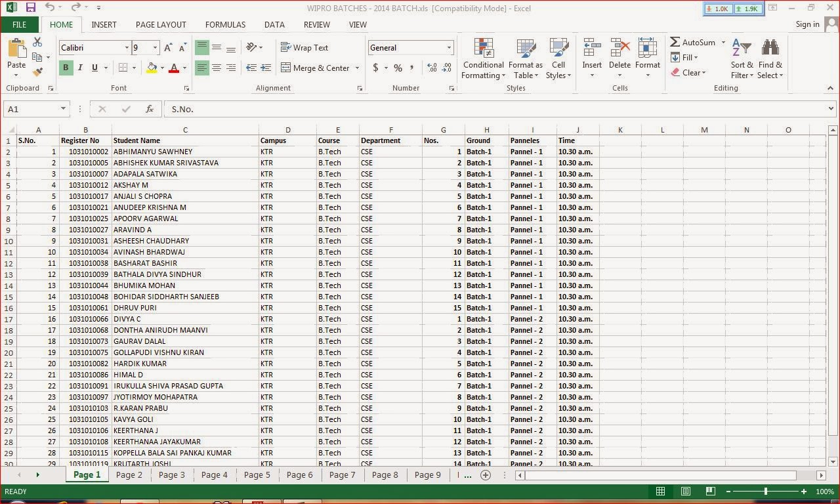This screenshot has height=504, width=840.
Task: Switch to Page Layout view in status bar
Action: pyautogui.click(x=685, y=491)
